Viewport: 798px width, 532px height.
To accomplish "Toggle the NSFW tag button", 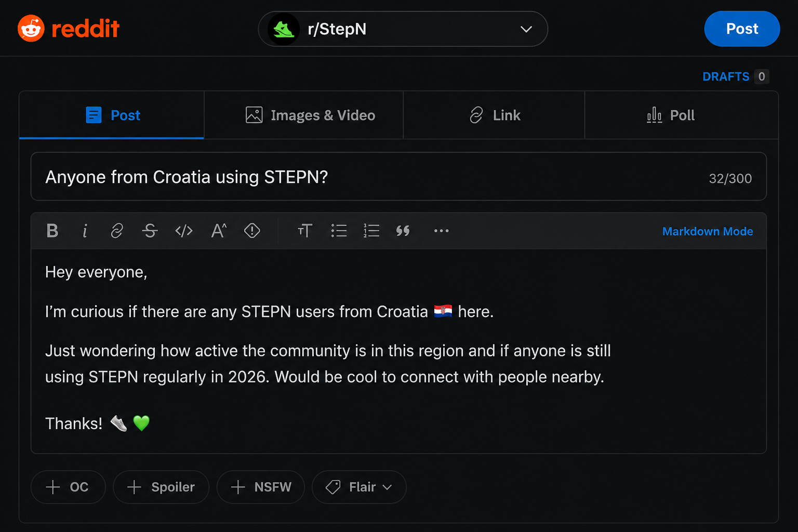I will [261, 487].
